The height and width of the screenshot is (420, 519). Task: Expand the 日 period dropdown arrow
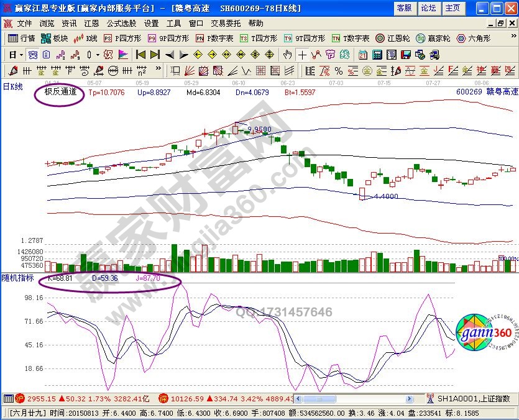pos(21,55)
